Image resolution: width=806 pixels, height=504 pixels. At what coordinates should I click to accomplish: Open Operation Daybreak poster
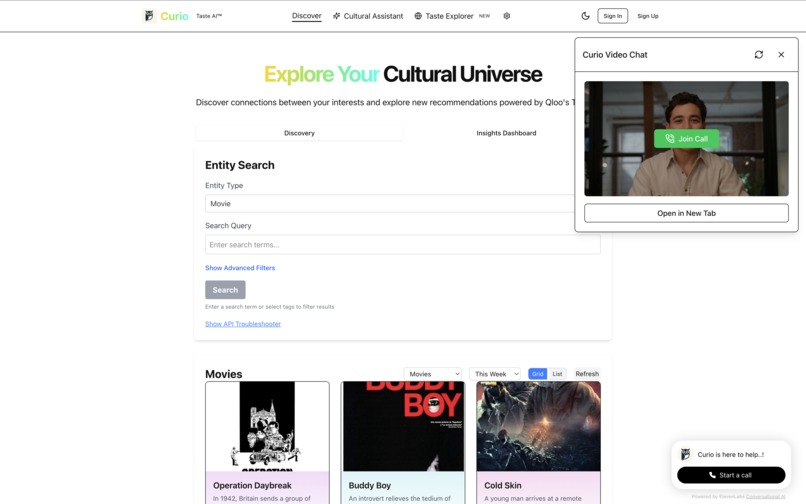(x=267, y=426)
